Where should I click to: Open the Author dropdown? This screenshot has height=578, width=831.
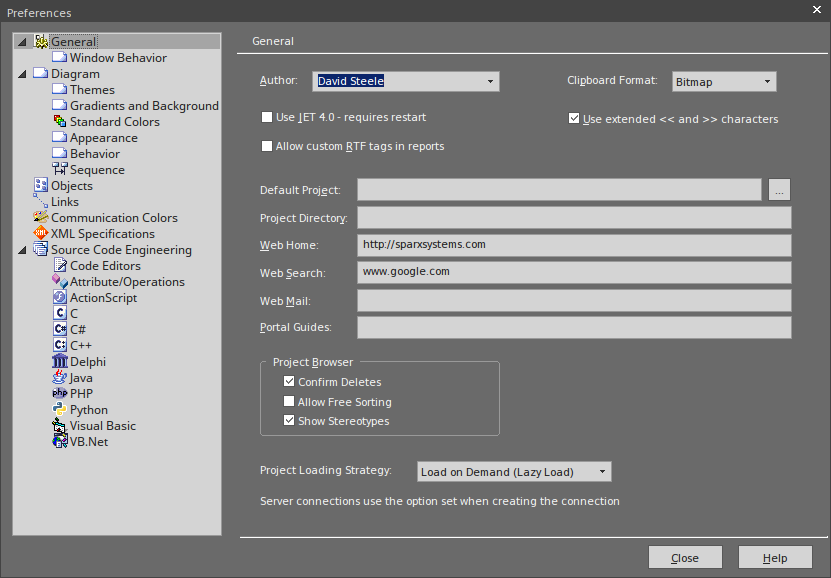tap(490, 81)
